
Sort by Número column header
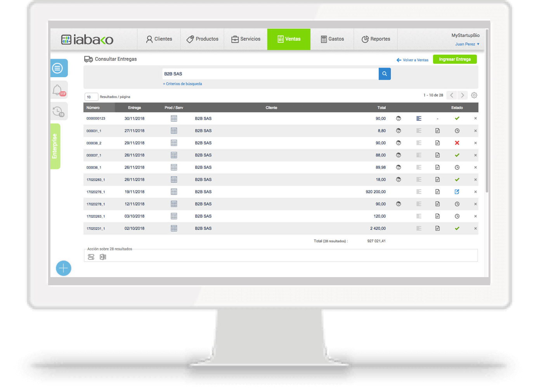93,108
